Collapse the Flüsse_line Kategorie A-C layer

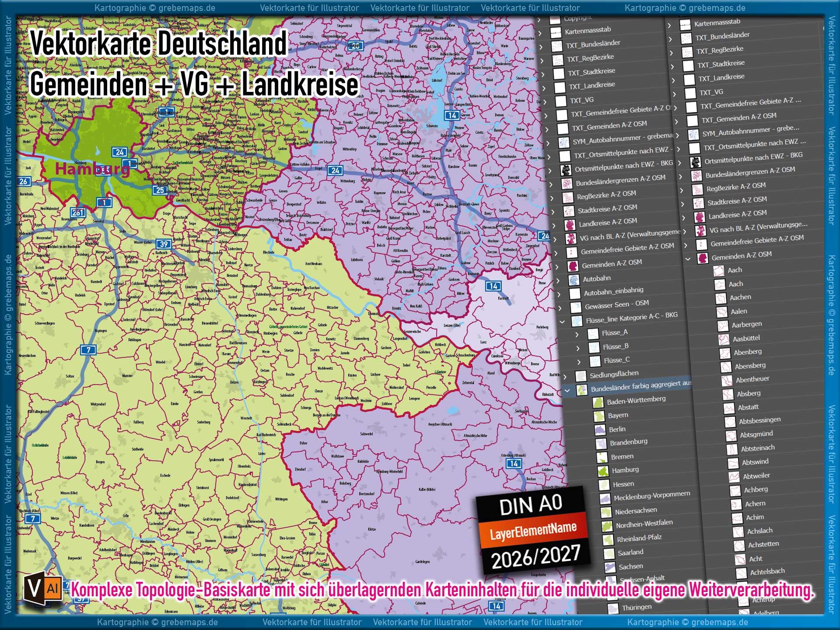tap(563, 322)
